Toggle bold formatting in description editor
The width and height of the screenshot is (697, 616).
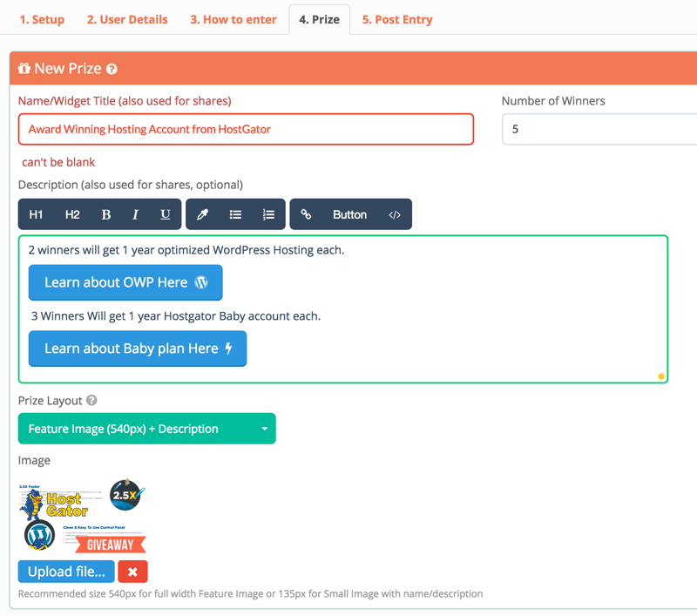(105, 214)
